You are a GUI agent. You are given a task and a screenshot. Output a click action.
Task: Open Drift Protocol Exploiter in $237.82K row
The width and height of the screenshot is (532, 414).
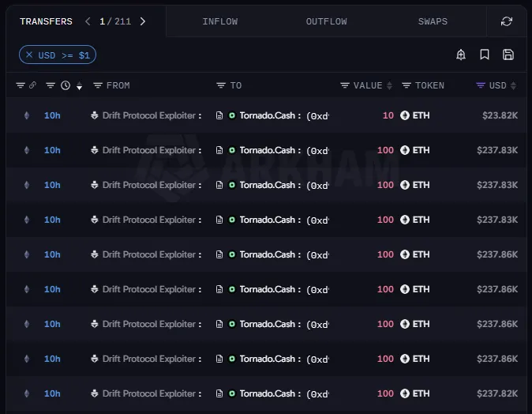tap(149, 393)
